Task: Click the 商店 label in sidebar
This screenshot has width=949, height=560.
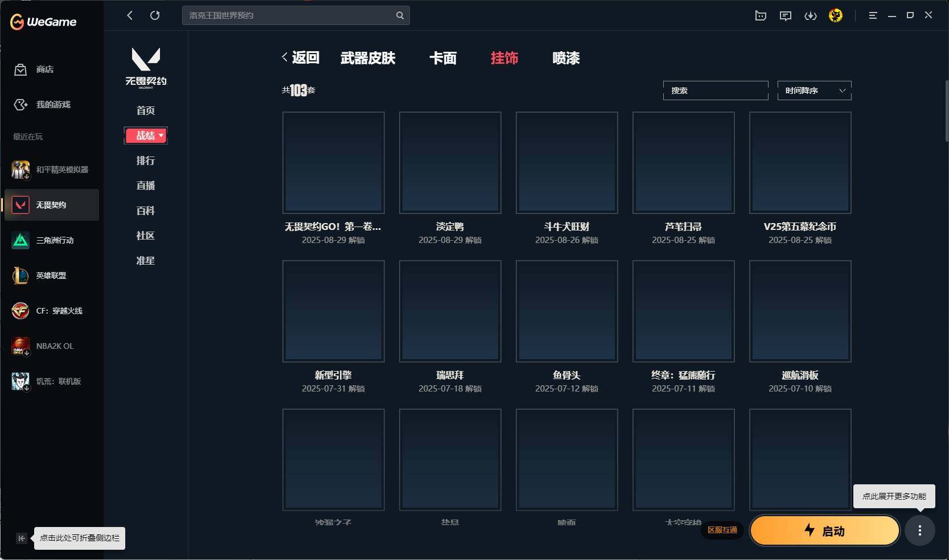Action: pos(45,69)
